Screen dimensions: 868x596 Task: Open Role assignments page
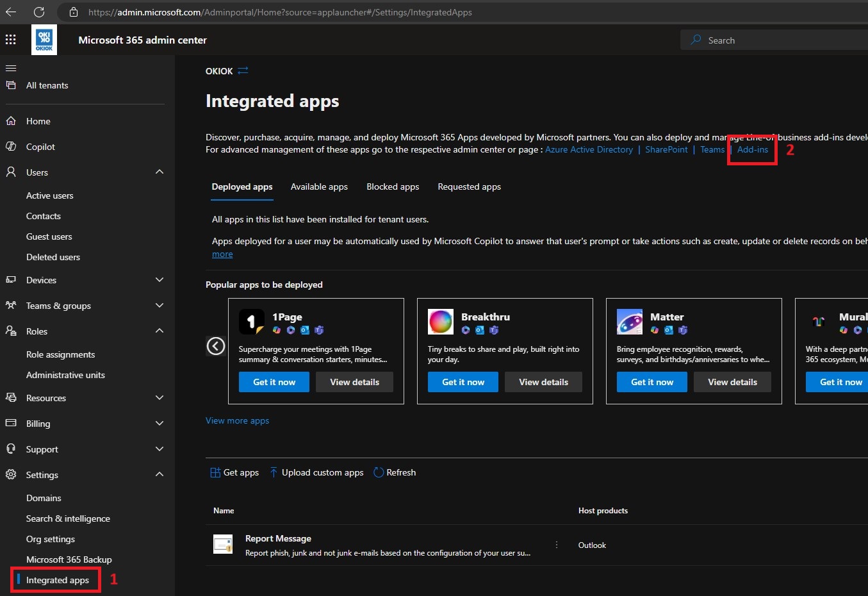tap(60, 354)
